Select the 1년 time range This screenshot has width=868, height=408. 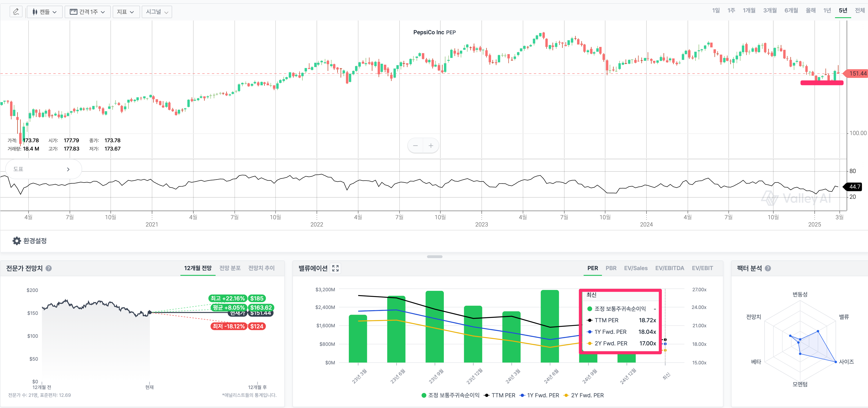click(x=827, y=10)
